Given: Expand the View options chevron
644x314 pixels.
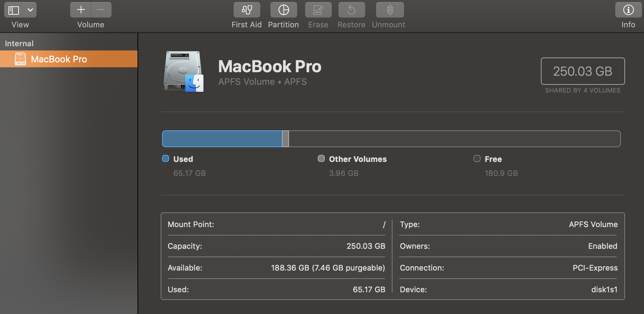Looking at the screenshot, I should point(31,10).
